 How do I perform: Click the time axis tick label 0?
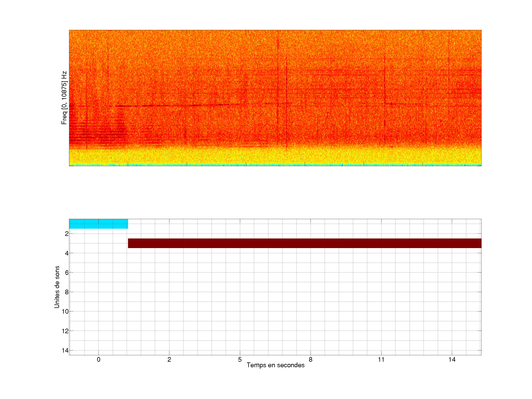click(x=99, y=359)
